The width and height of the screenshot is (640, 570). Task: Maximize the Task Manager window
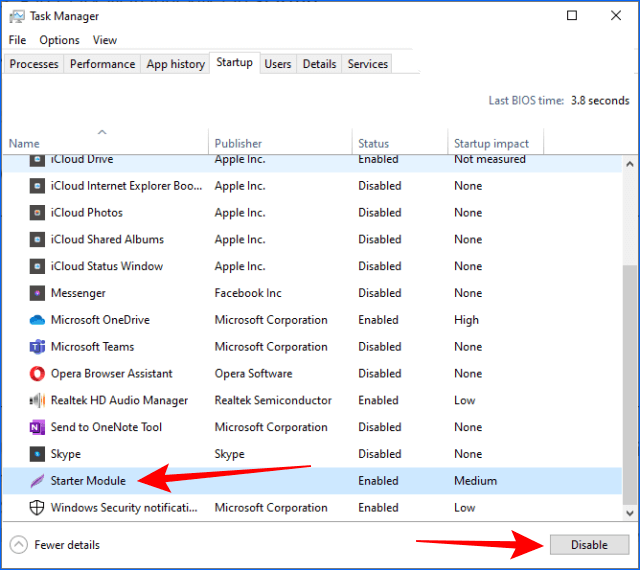(572, 16)
